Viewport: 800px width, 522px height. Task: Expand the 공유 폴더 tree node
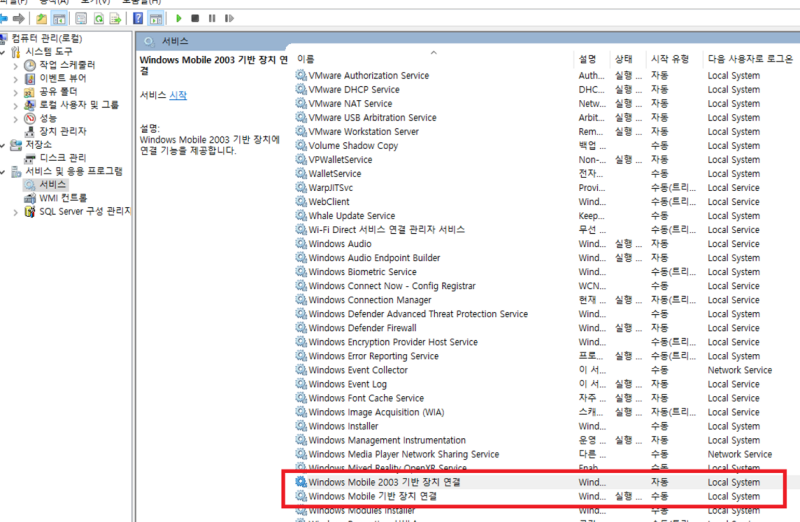[15, 92]
